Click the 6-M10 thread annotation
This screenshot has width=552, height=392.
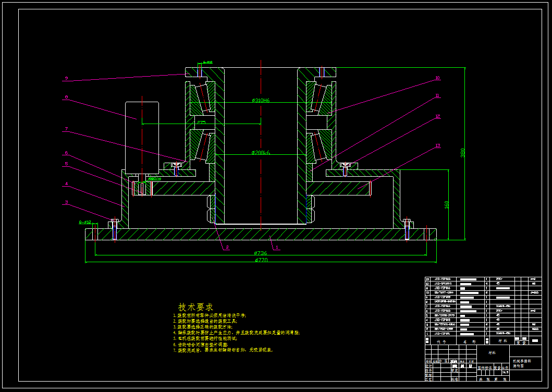(207, 63)
